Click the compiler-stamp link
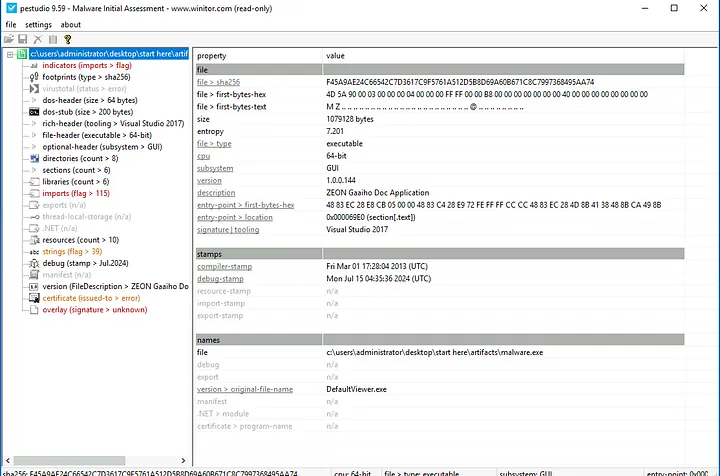Viewport: 720px width, 476px height. [x=225, y=267]
